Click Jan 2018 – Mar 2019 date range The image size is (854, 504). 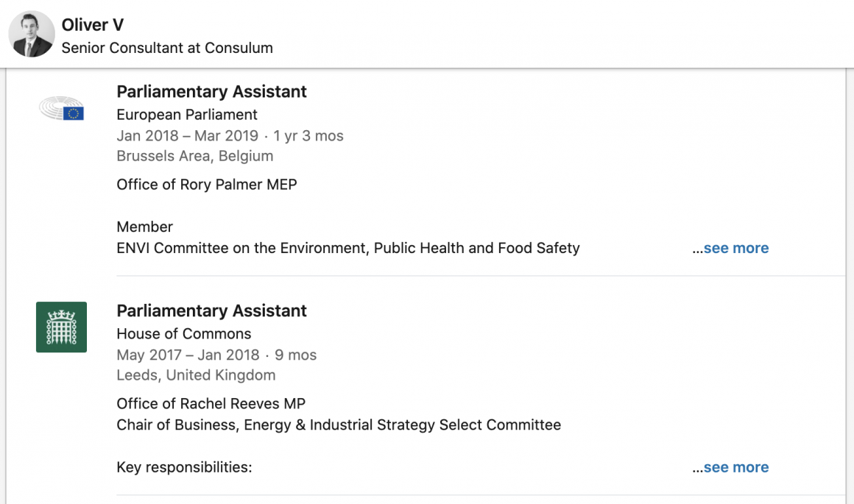point(188,136)
